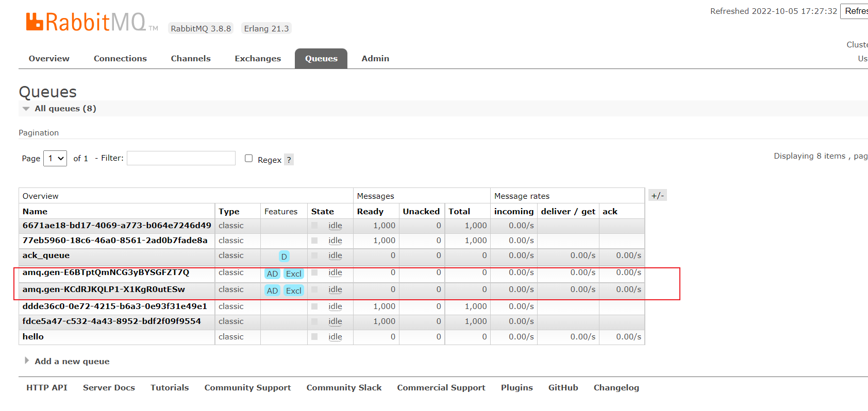Sort by Total column header
The image size is (868, 411).
point(459,211)
